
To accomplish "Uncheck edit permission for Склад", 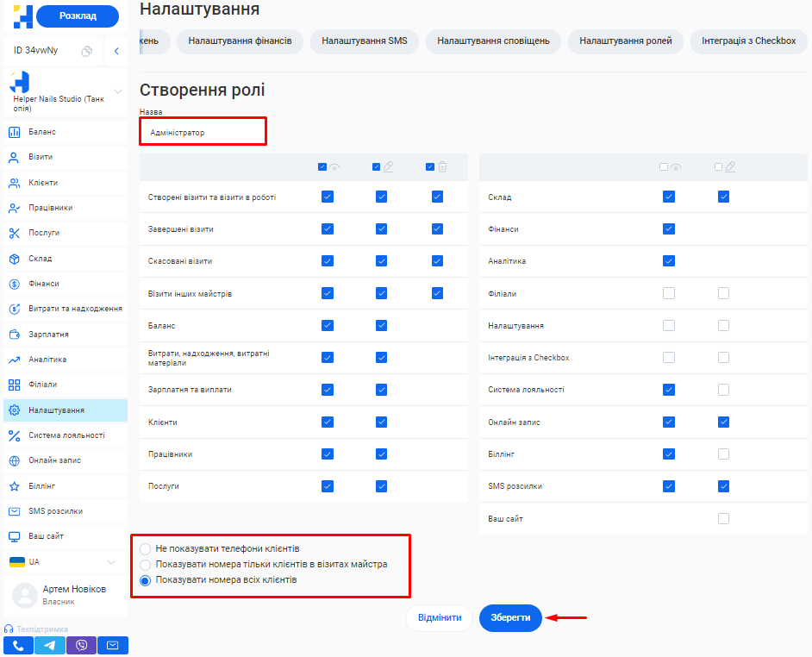I will coord(723,197).
